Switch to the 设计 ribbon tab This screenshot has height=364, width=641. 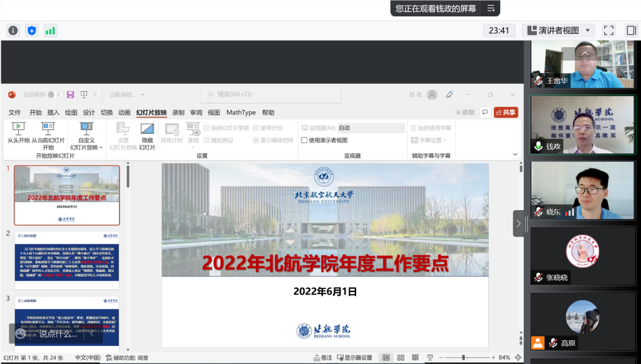(x=89, y=113)
